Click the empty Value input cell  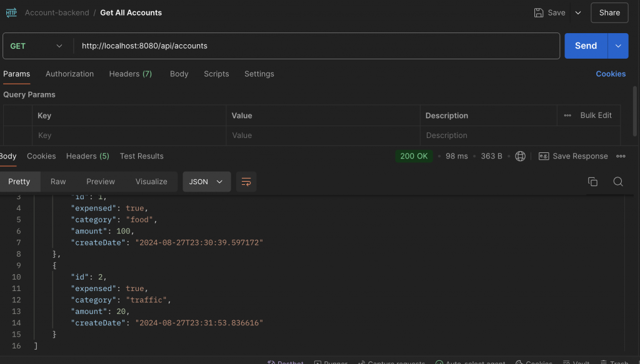point(323,135)
